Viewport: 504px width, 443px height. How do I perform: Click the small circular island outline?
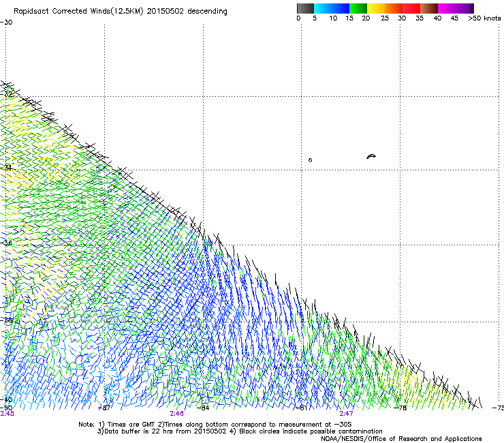click(310, 160)
